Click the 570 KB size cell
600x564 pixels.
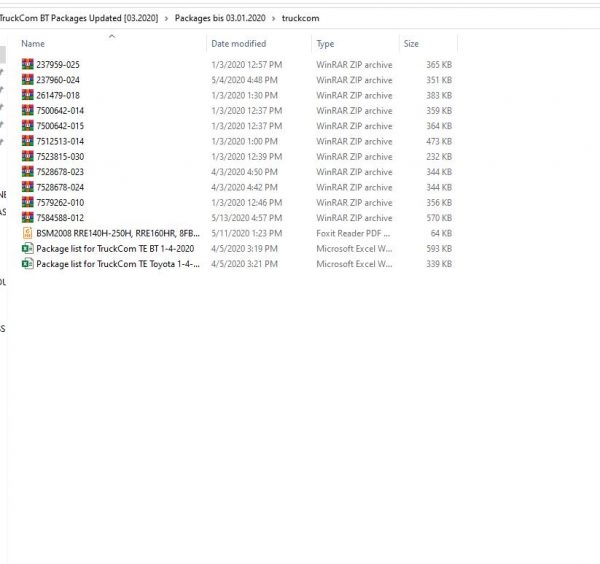439,218
